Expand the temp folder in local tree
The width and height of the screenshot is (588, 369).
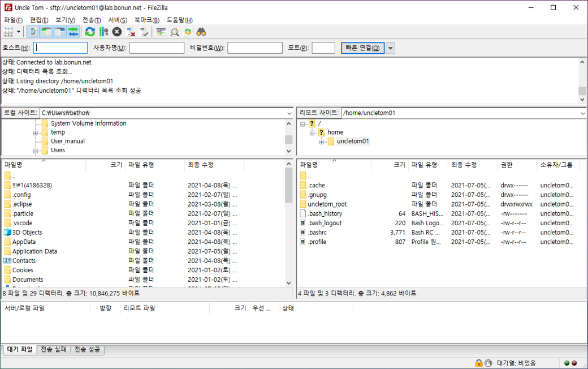(x=35, y=133)
